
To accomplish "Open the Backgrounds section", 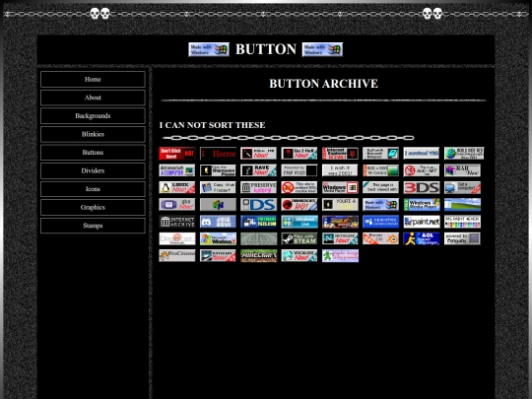I will point(93,115).
